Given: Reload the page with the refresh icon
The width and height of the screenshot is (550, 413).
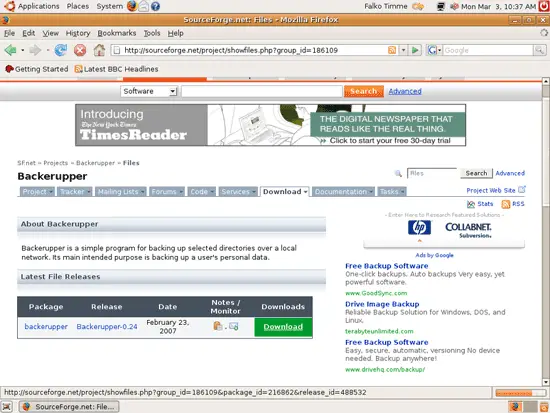Looking at the screenshot, I should pos(60,50).
